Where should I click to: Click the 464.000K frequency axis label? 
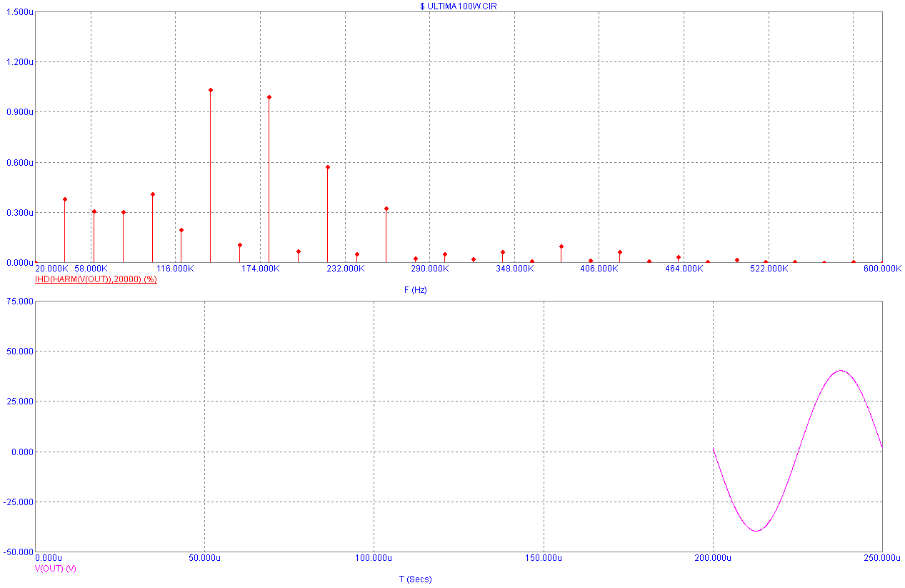tap(684, 269)
